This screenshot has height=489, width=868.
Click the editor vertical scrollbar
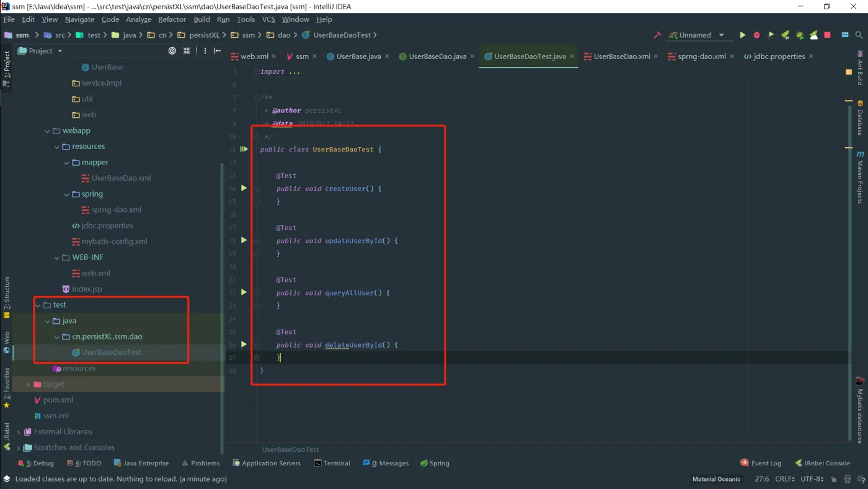[849, 273]
